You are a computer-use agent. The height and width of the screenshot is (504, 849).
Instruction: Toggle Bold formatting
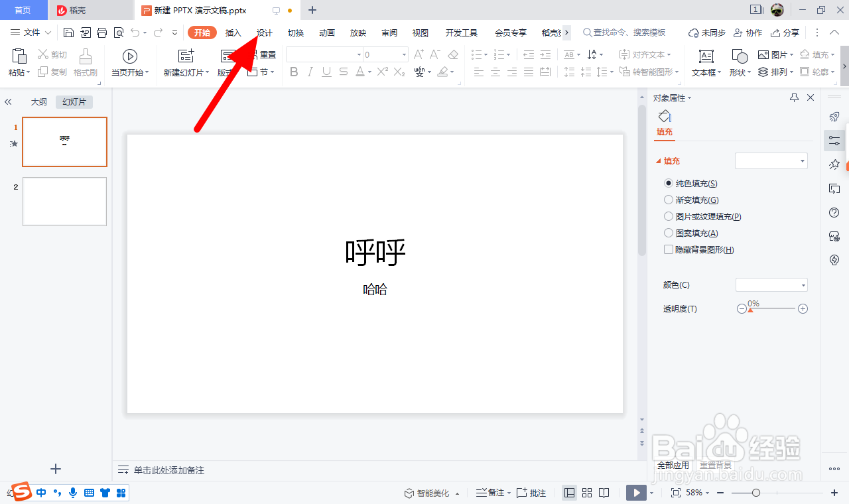(294, 72)
